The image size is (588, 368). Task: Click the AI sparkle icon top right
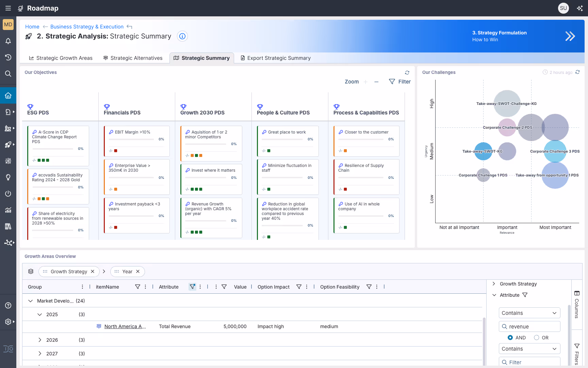pyautogui.click(x=580, y=8)
